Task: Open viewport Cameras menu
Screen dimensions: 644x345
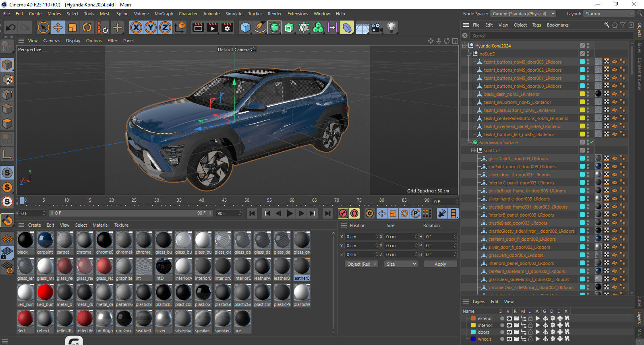Action: [52, 41]
